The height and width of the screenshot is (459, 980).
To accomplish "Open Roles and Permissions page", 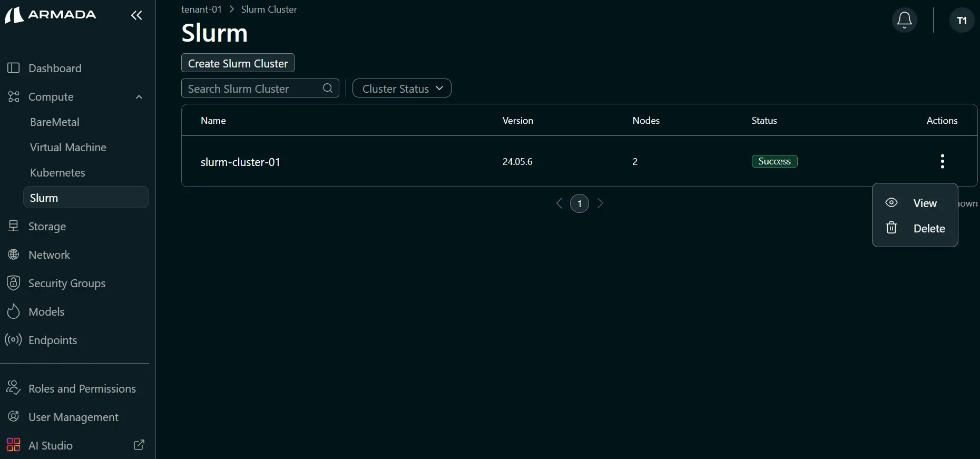I will click(x=82, y=388).
